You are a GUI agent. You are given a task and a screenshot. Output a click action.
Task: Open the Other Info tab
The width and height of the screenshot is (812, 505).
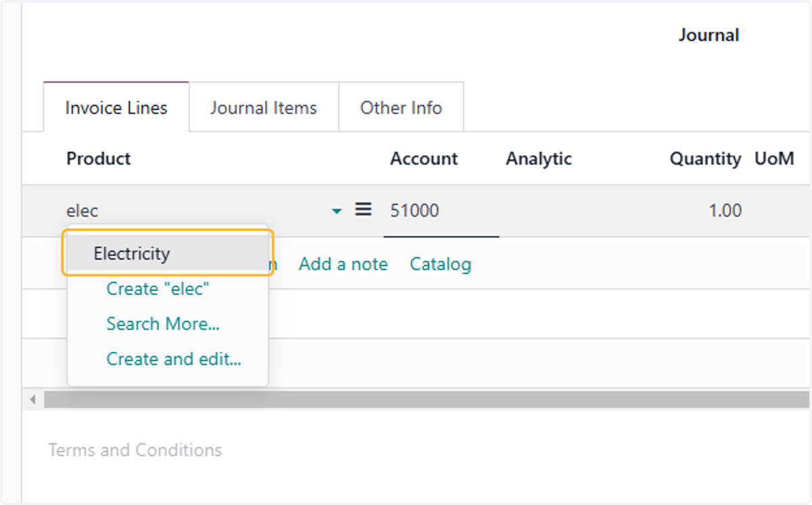click(x=401, y=108)
